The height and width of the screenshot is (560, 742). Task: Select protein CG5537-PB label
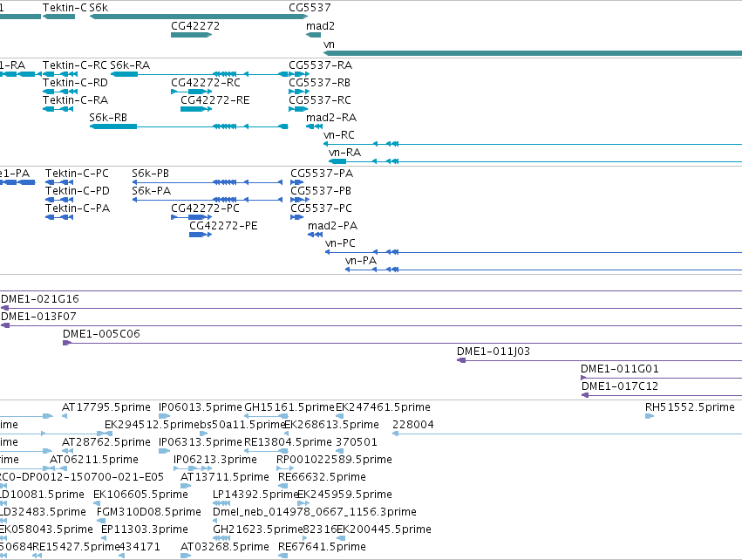point(321,191)
